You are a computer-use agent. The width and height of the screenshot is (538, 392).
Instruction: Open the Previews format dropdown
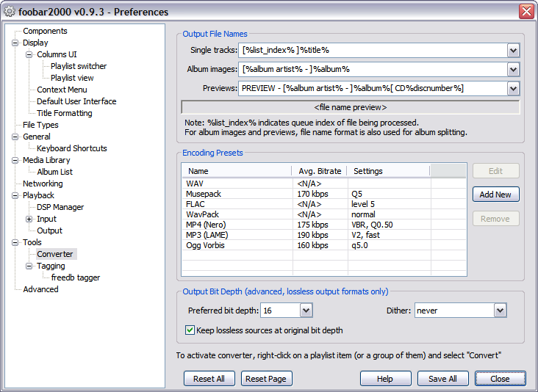513,89
